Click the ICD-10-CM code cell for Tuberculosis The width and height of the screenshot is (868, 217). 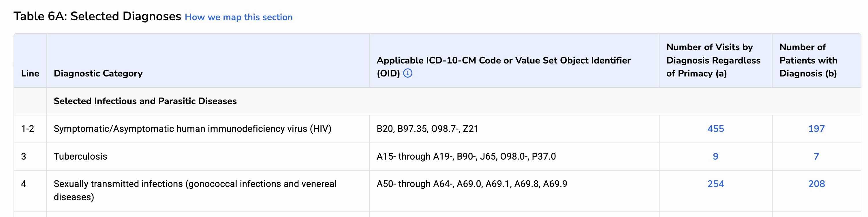(x=466, y=156)
